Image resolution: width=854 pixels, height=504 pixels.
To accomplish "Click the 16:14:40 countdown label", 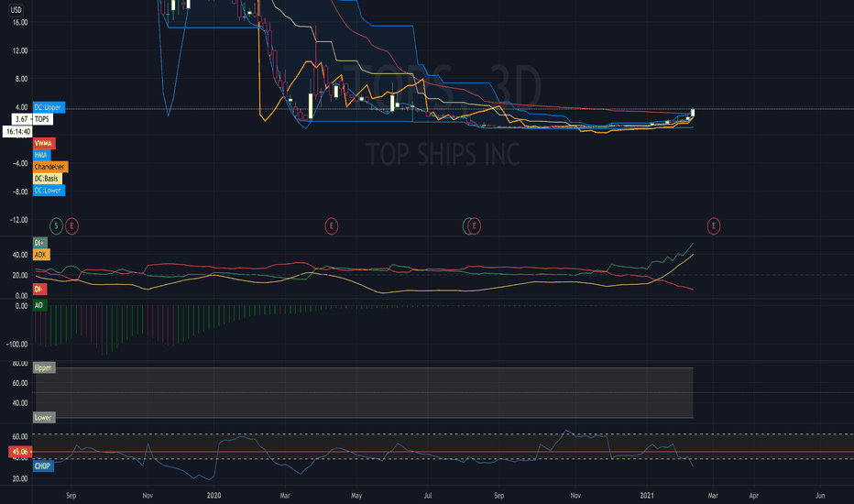I will (x=18, y=131).
